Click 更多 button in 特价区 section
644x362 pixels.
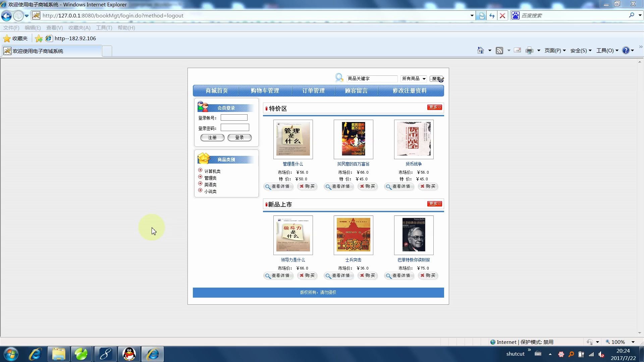coord(434,107)
